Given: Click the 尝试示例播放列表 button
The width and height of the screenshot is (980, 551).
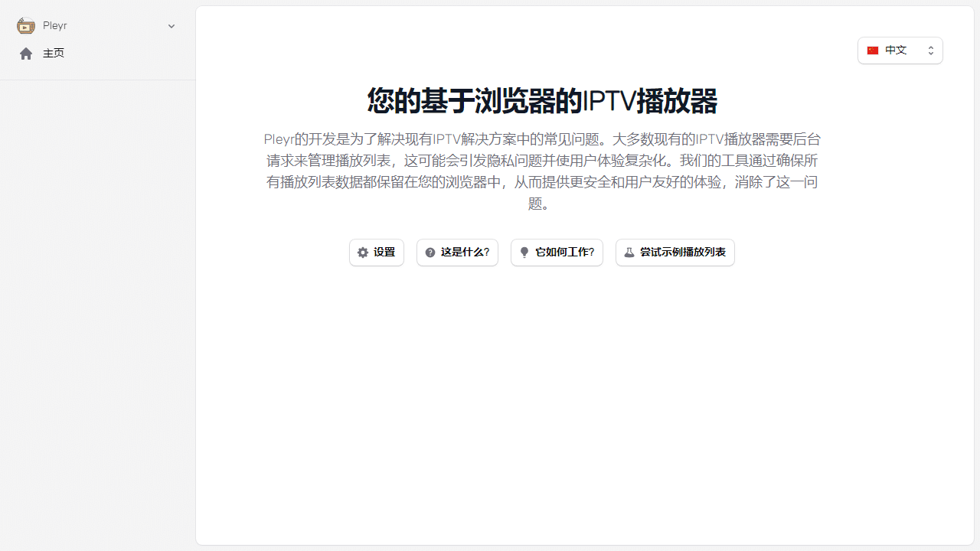Looking at the screenshot, I should [675, 253].
